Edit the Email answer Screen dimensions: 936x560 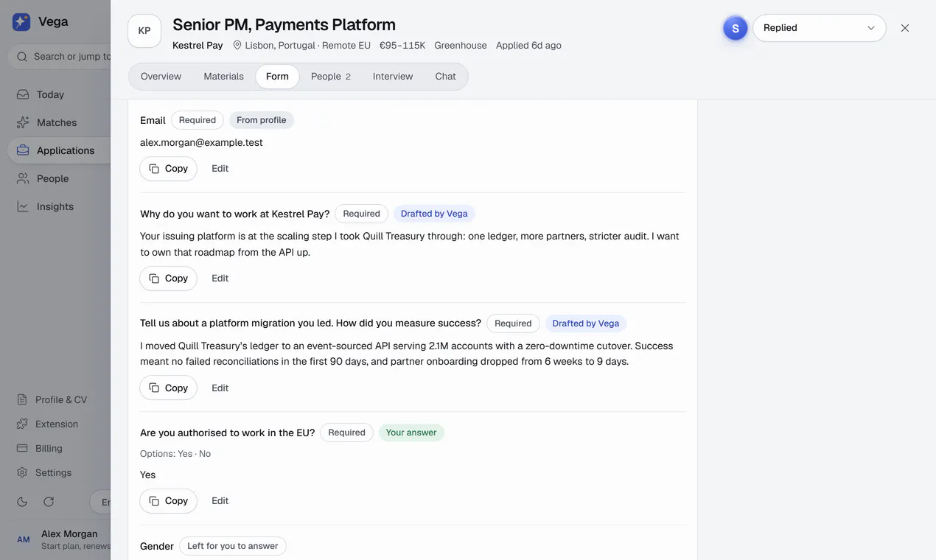pyautogui.click(x=220, y=169)
